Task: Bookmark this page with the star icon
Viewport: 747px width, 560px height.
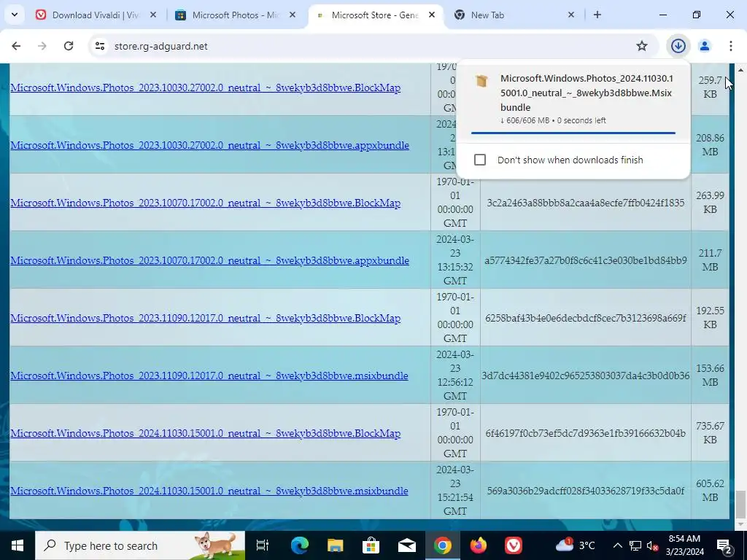Action: (642, 46)
